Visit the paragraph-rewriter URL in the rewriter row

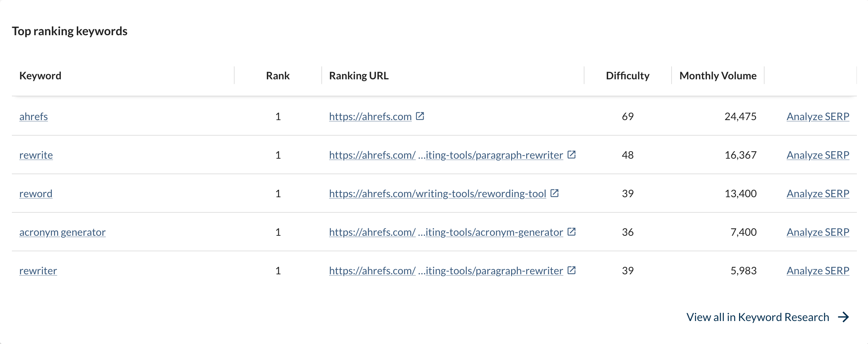[446, 271]
